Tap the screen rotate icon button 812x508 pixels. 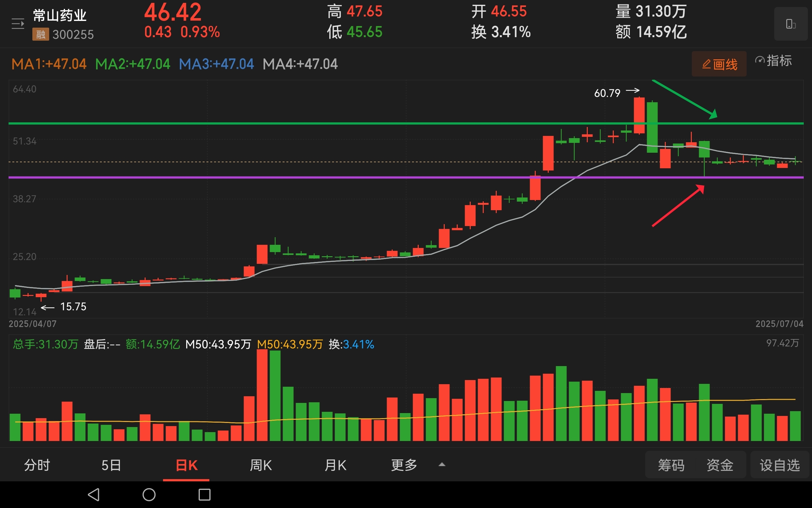tap(790, 24)
